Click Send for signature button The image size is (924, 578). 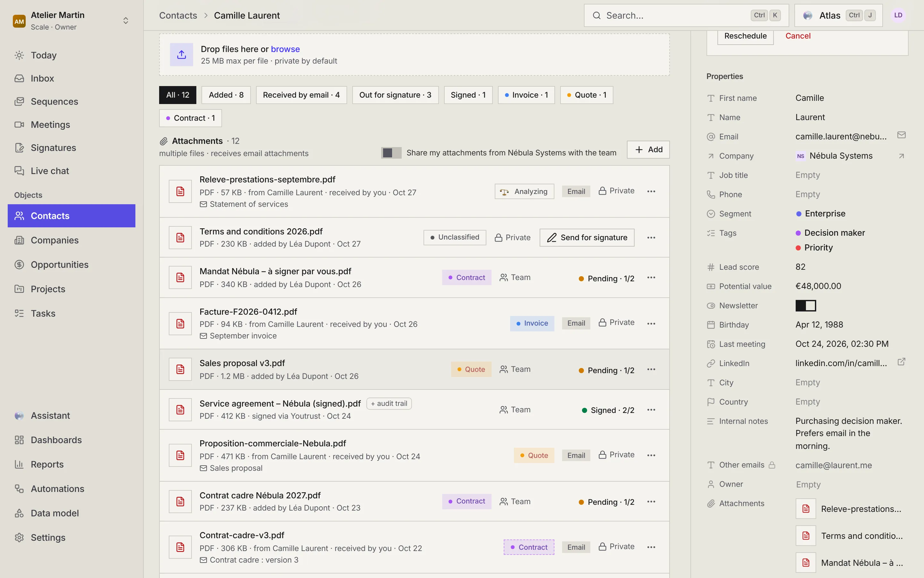click(x=587, y=237)
